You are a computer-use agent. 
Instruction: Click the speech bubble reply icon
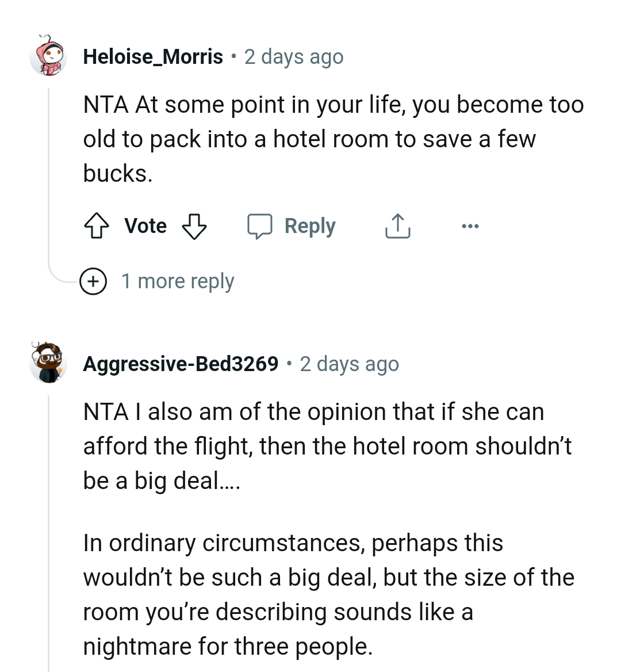[x=260, y=226]
